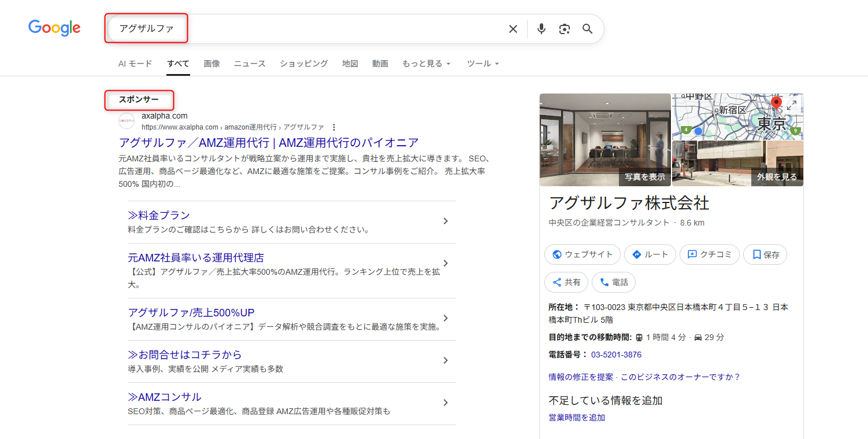Click the アグザルファ株式会社 business title
The height and width of the screenshot is (439, 868).
[x=629, y=203]
